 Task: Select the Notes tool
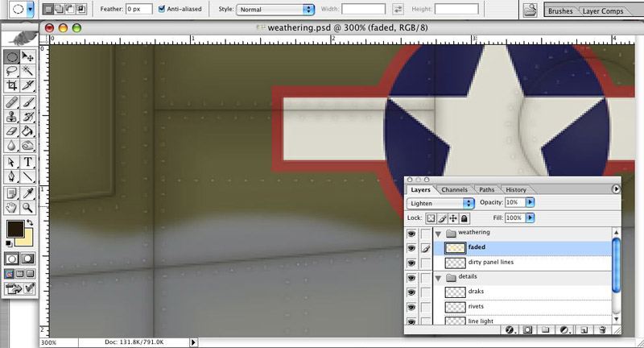pyautogui.click(x=12, y=193)
